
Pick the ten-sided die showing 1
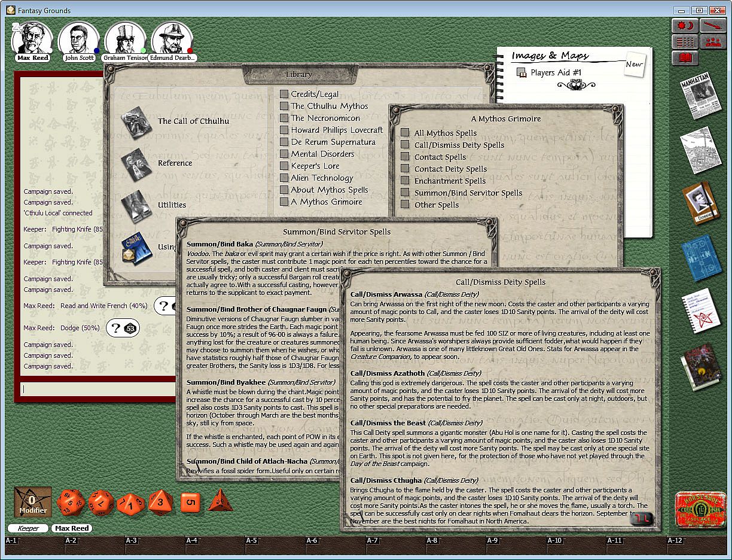(x=130, y=504)
